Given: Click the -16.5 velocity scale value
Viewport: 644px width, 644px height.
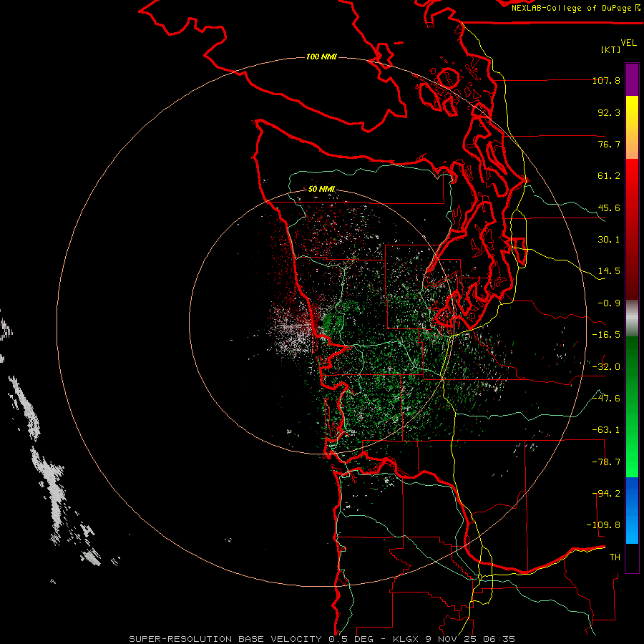Looking at the screenshot, I should 606,335.
